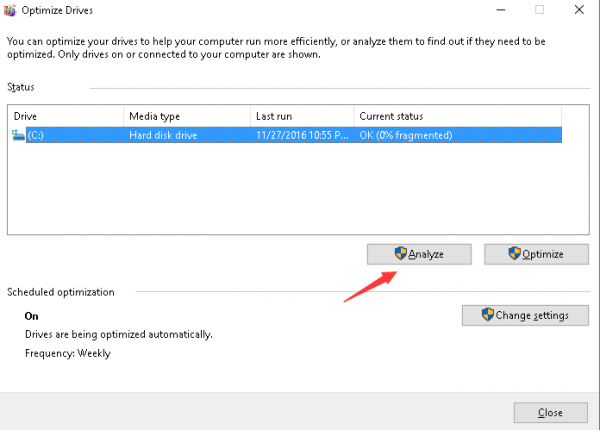Start optimization with the Optimize button text
Screen dimensions: 600x430
[x=545, y=254]
